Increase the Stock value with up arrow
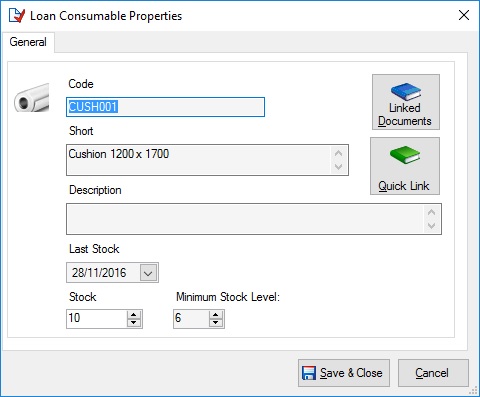The height and width of the screenshot is (397, 480). point(134,314)
